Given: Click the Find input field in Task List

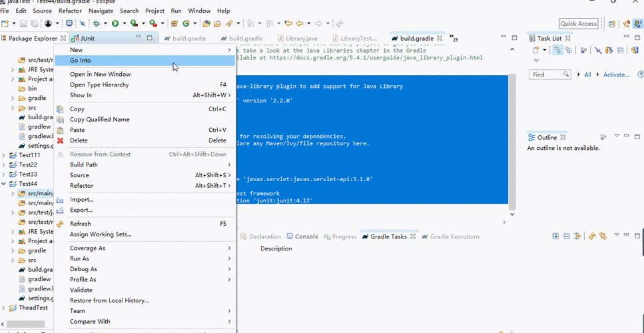Looking at the screenshot, I should point(550,75).
